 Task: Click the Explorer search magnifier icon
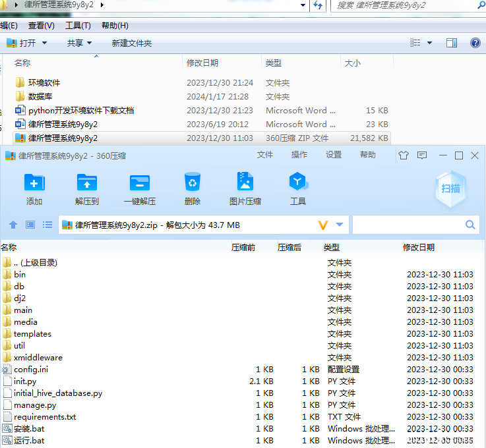(481, 5)
